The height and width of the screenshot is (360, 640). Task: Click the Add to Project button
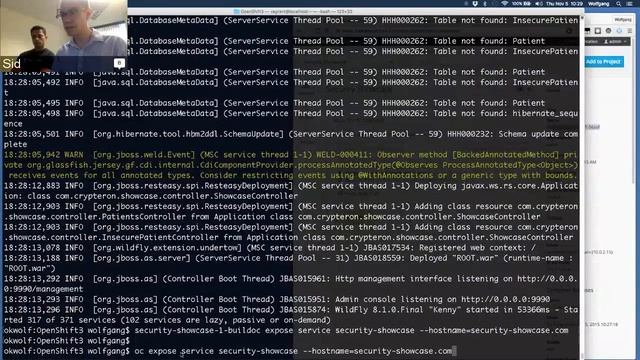[x=604, y=62]
